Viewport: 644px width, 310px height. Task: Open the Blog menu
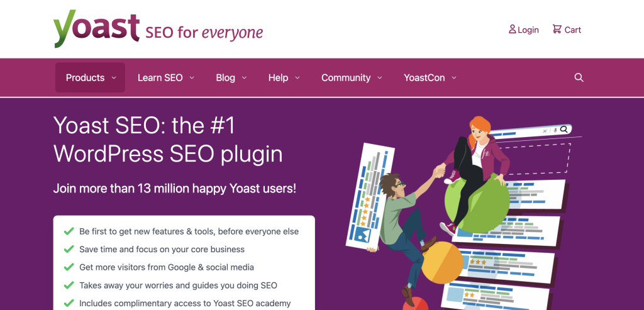pyautogui.click(x=231, y=77)
